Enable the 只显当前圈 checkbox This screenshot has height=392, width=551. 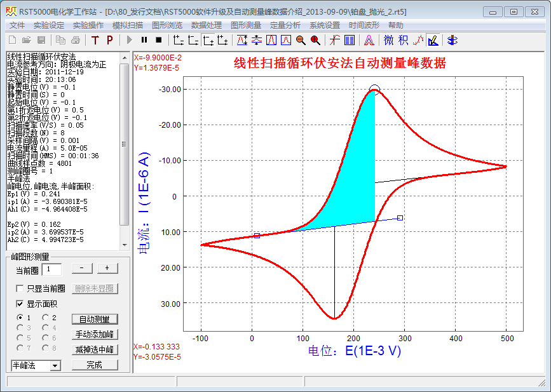coord(20,289)
